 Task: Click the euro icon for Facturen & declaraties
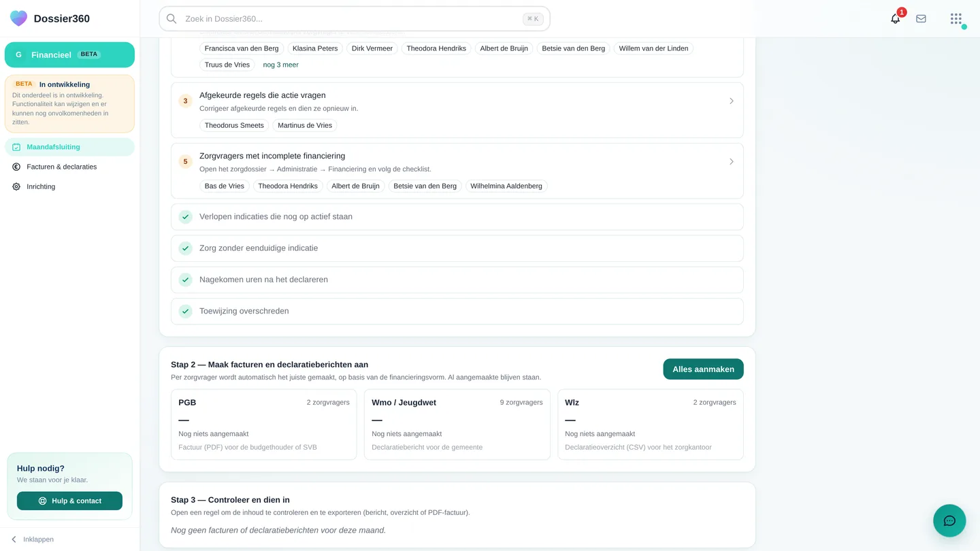coord(16,167)
